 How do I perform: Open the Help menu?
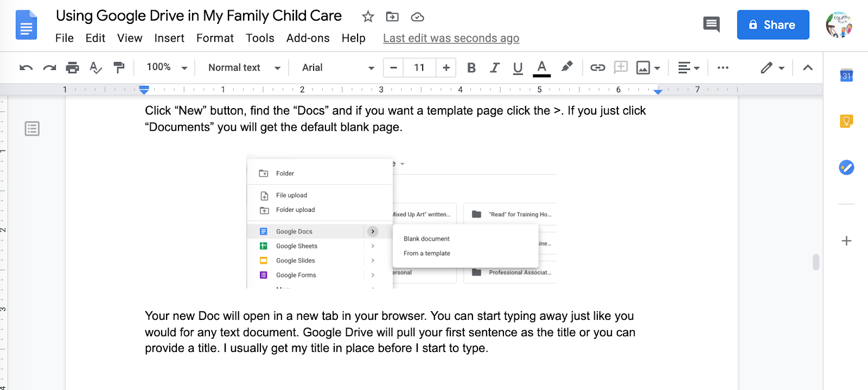click(x=353, y=38)
